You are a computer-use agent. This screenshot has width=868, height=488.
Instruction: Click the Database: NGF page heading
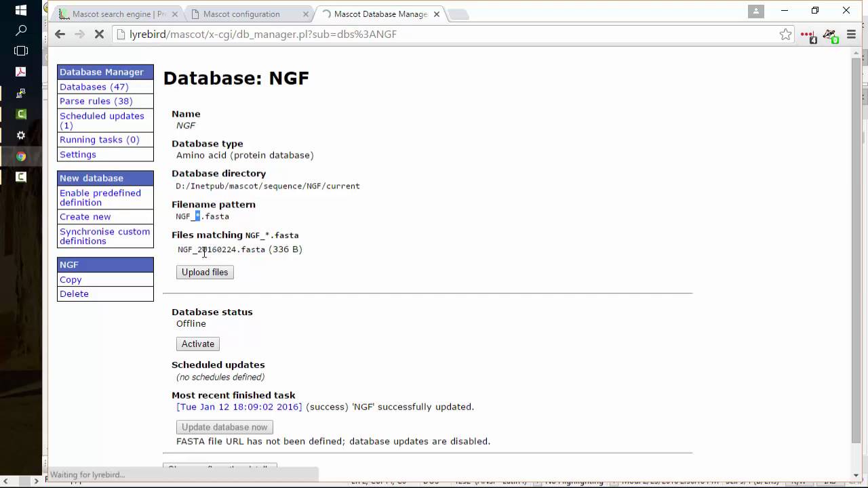pyautogui.click(x=236, y=78)
